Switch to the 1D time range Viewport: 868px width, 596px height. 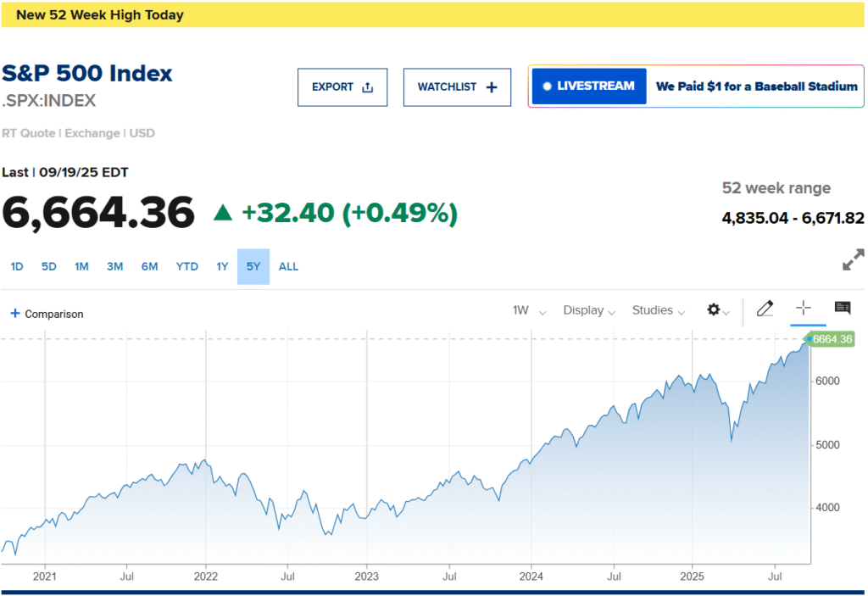tap(17, 266)
